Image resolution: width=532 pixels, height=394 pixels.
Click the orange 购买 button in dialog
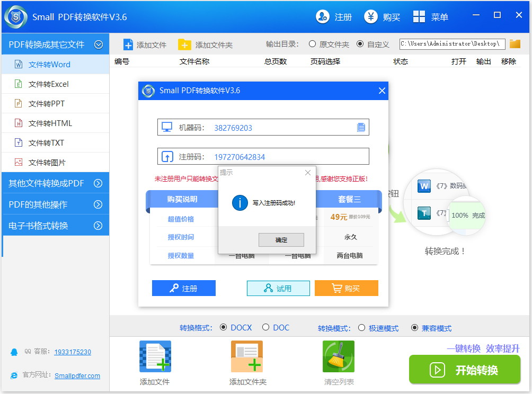(347, 288)
